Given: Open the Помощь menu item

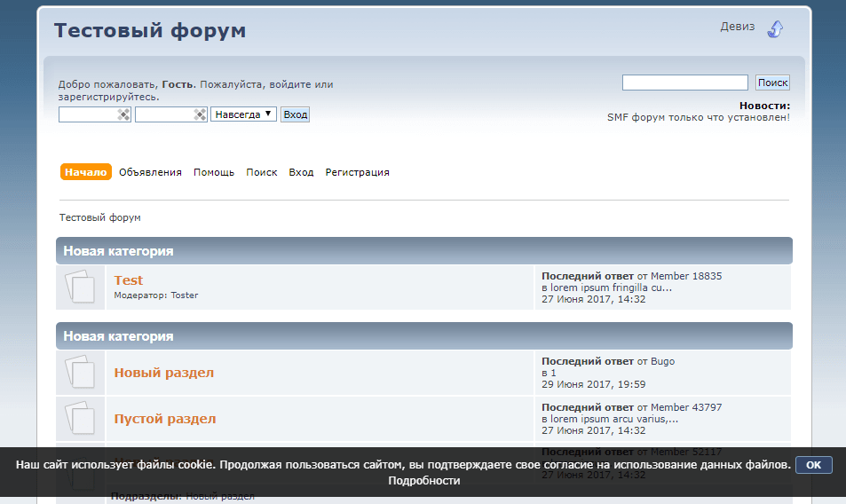Looking at the screenshot, I should [x=214, y=172].
